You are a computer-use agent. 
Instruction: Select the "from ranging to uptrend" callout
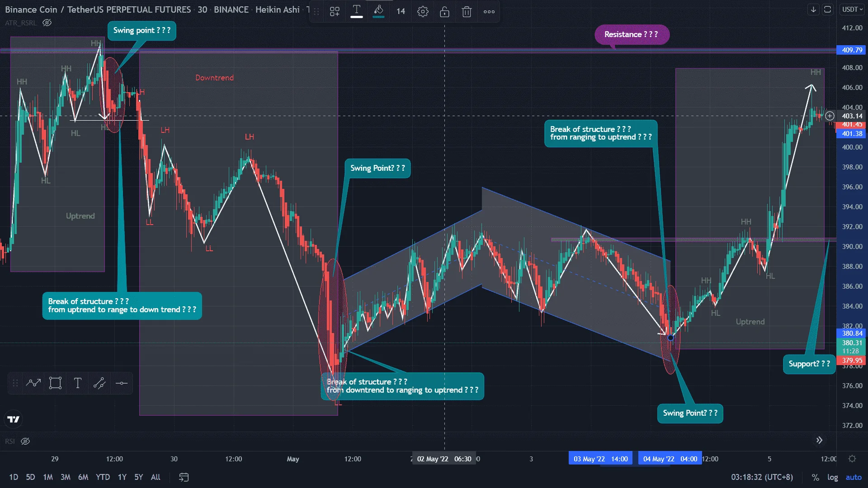tap(601, 133)
